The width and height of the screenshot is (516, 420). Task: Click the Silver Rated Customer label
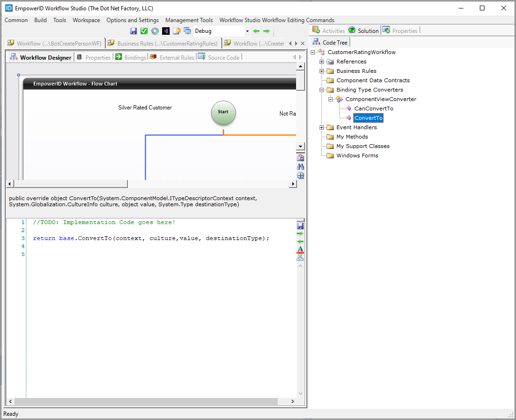[x=145, y=108]
